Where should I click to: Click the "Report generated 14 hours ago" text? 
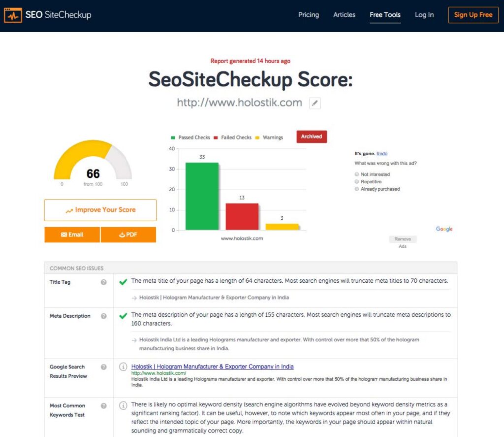251,61
